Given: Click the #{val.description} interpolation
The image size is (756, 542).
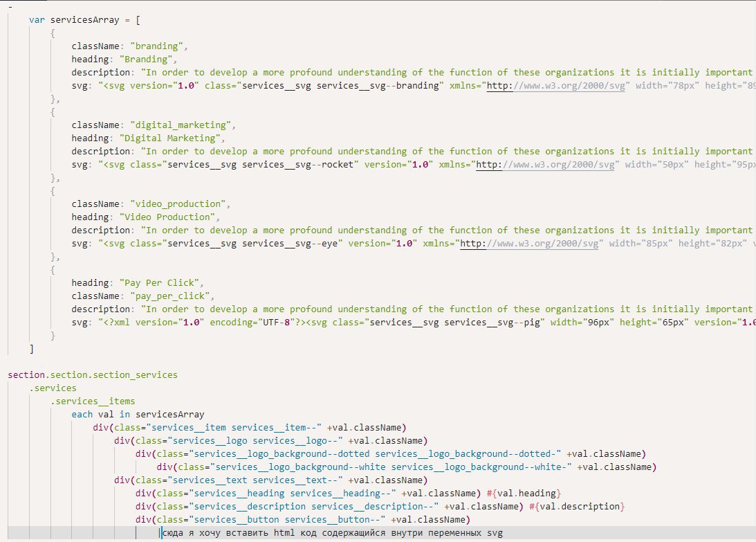Looking at the screenshot, I should point(577,507).
